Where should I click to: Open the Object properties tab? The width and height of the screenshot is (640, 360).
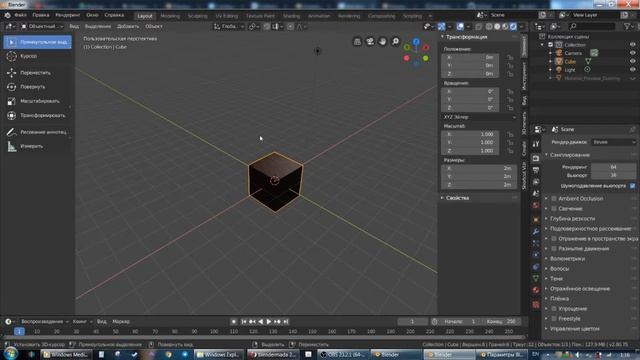tap(536, 220)
